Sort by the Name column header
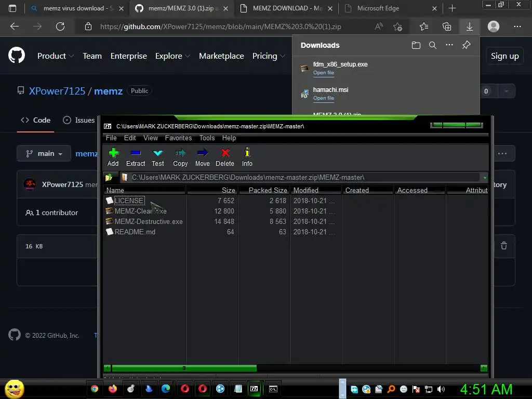This screenshot has height=399, width=532. point(145,190)
